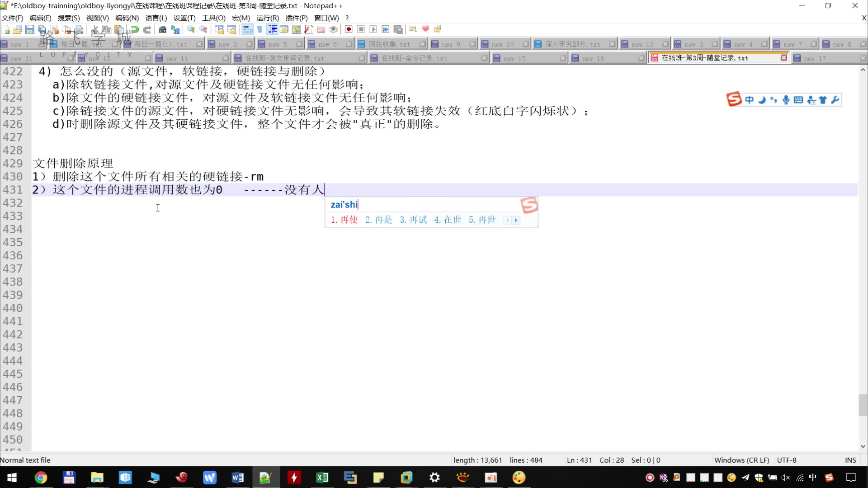Click the Undo arrow icon

(135, 30)
